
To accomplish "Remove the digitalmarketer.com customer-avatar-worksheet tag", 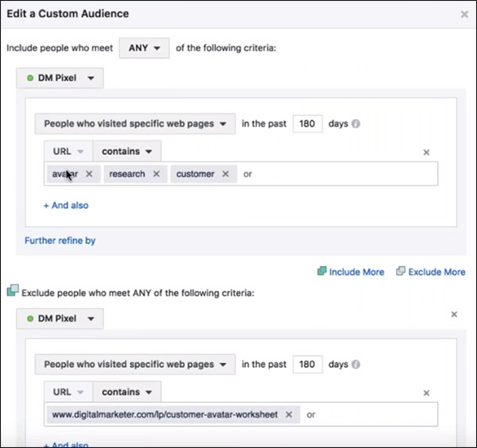I will (289, 415).
